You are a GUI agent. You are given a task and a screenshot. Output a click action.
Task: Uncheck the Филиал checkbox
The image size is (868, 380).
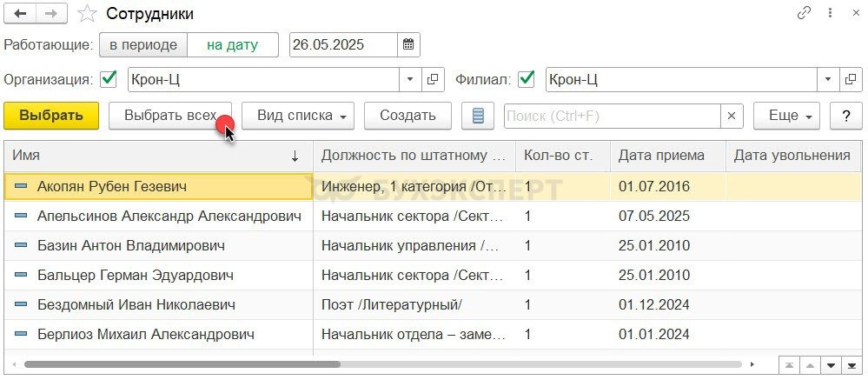[x=526, y=79]
